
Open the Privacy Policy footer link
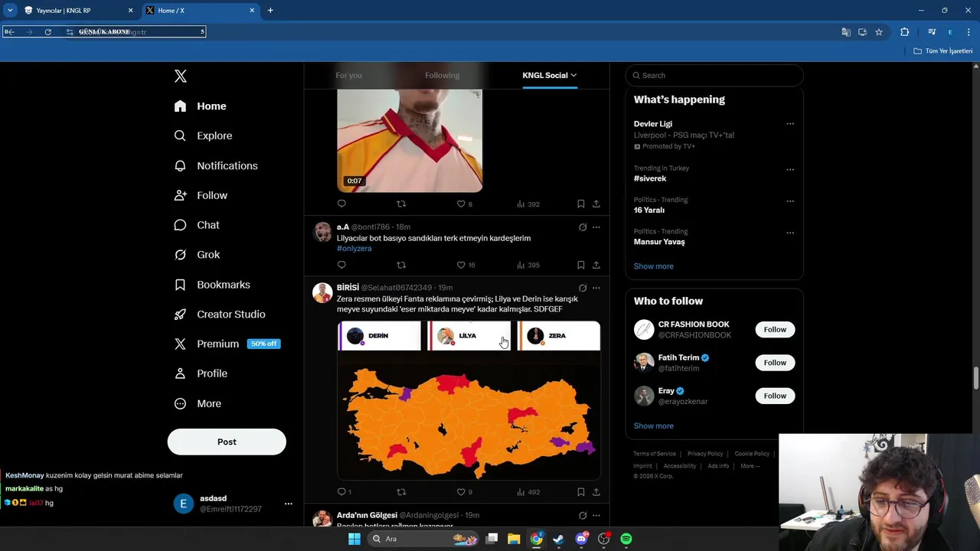705,454
